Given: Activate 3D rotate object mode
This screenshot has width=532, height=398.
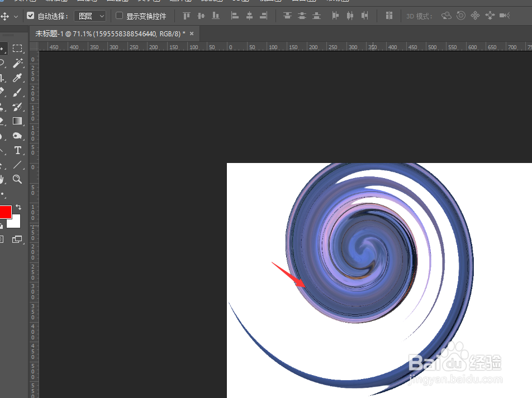Looking at the screenshot, I should tap(446, 16).
